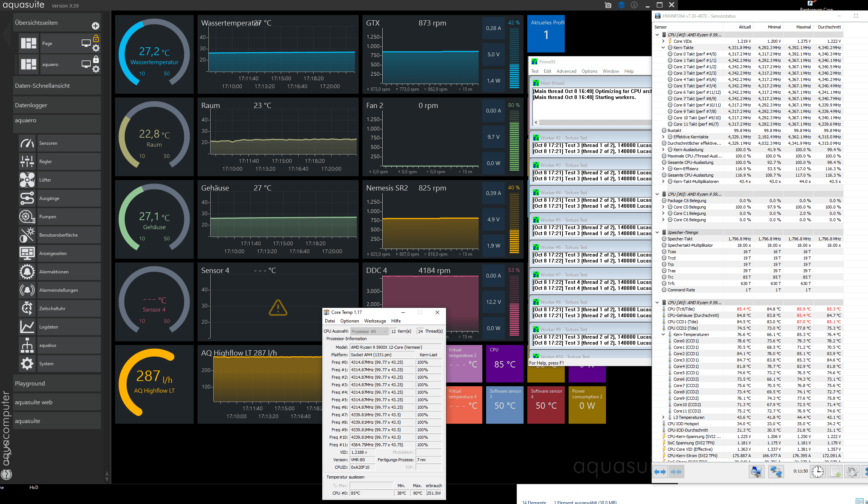The height and width of the screenshot is (504, 868).
Task: Open Werkzeuge menu in Core Temp
Action: click(x=375, y=321)
